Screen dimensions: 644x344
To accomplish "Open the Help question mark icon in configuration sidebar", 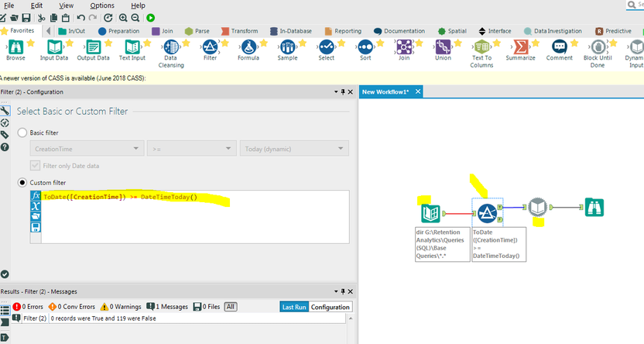I will [5, 146].
